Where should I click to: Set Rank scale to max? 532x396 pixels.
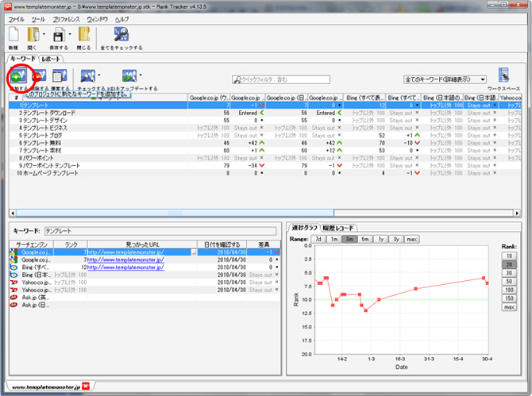coord(509,307)
